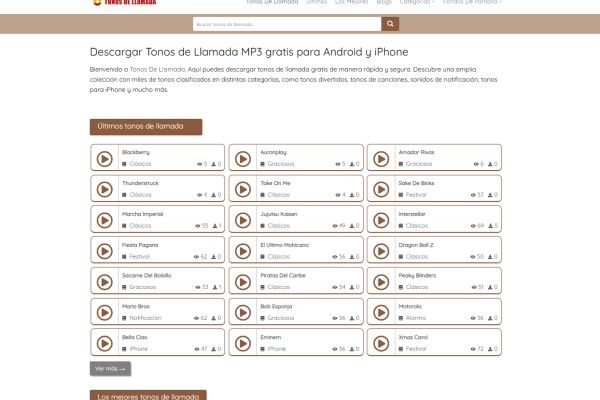Click the search magnifier button
The height and width of the screenshot is (400, 600).
[390, 24]
